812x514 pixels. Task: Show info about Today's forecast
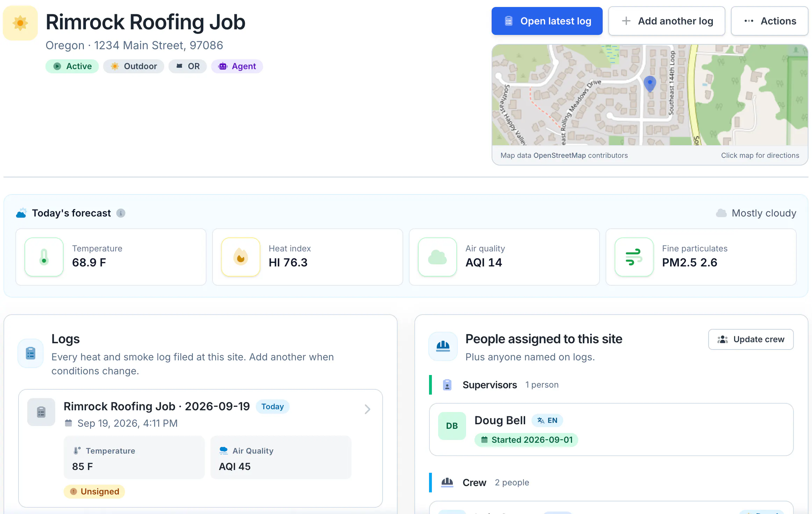121,213
